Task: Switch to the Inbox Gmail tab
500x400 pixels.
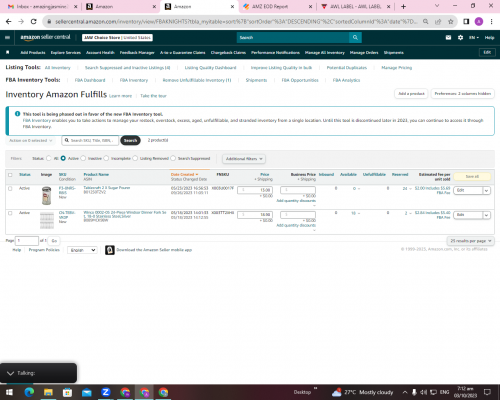Action: click(42, 7)
